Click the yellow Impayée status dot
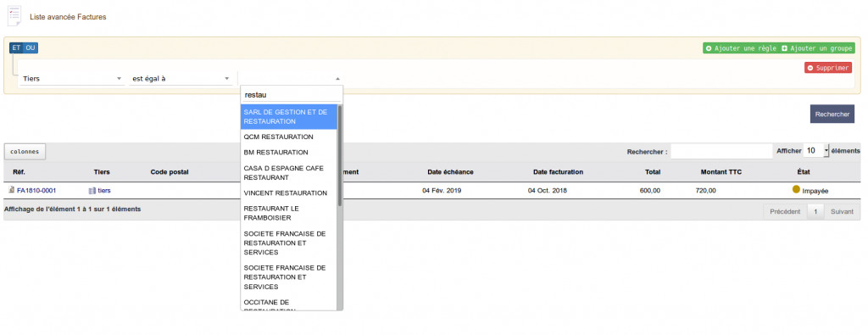Image resolution: width=868 pixels, height=335 pixels. 797,189
